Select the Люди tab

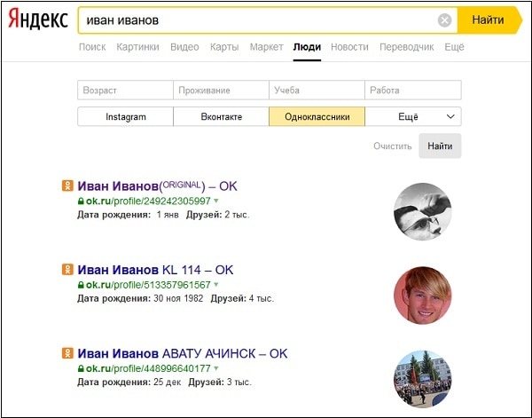click(x=307, y=47)
